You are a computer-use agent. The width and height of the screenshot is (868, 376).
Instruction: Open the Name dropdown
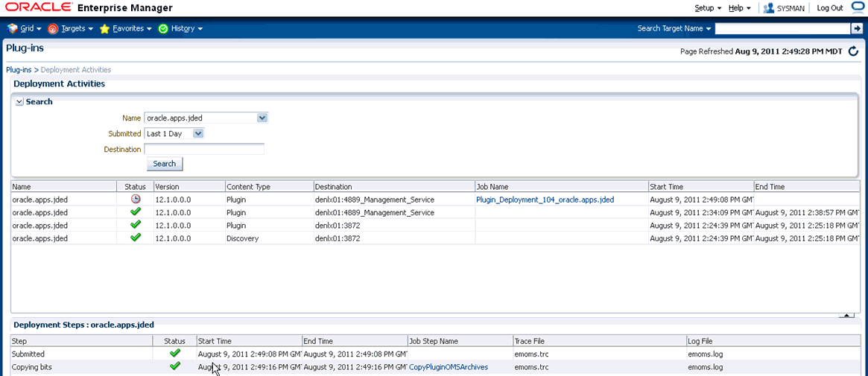coord(263,117)
